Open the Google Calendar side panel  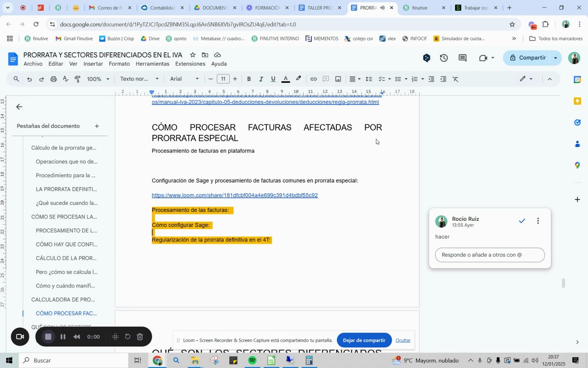tap(577, 80)
